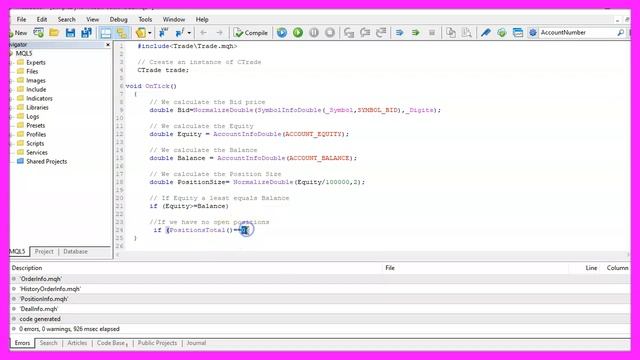Open the Edit menu
640x360 pixels.
click(x=42, y=19)
